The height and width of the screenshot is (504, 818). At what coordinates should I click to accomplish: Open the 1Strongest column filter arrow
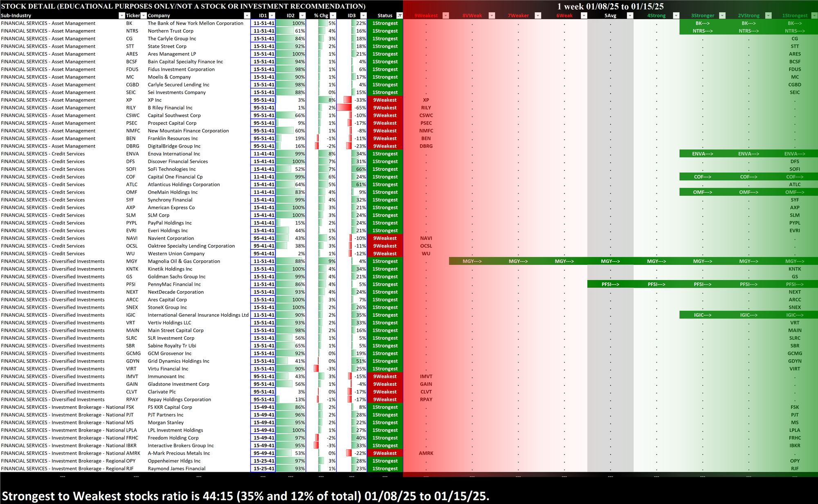(x=814, y=16)
